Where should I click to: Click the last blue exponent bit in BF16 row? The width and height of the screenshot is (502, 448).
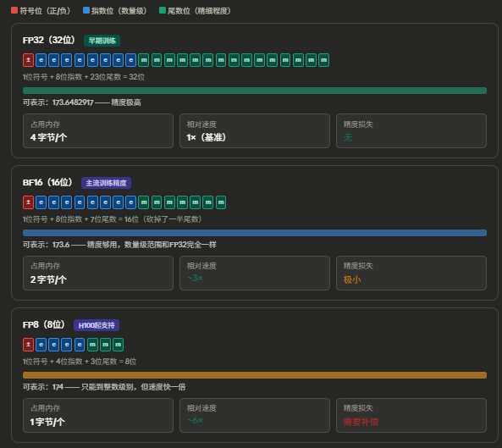(x=130, y=202)
